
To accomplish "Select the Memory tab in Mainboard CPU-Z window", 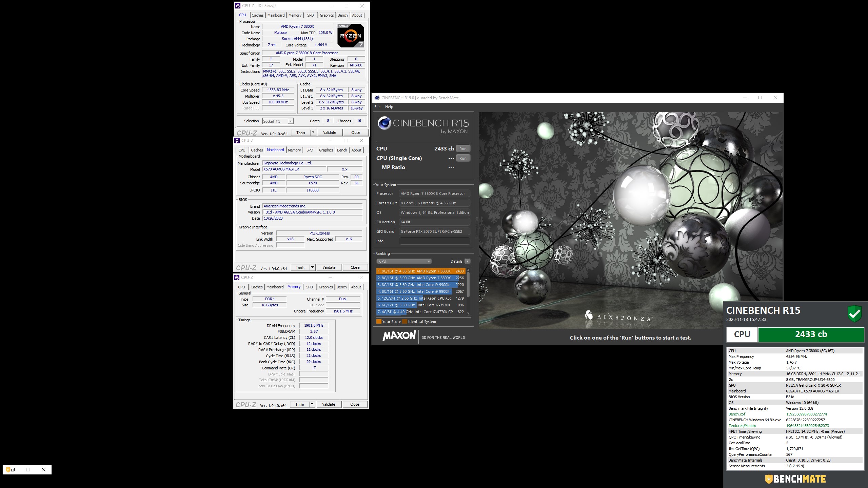I will click(x=294, y=150).
